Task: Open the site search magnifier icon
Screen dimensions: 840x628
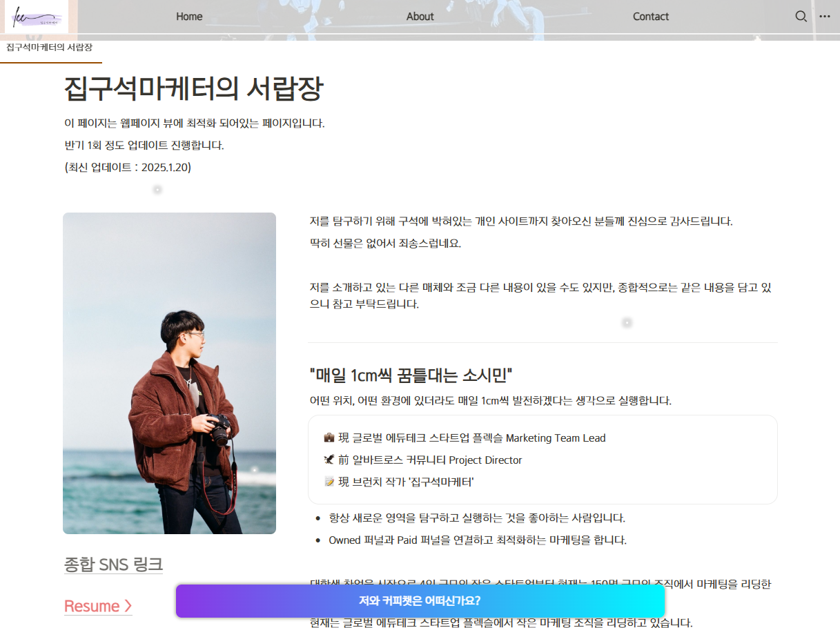Action: [x=801, y=16]
